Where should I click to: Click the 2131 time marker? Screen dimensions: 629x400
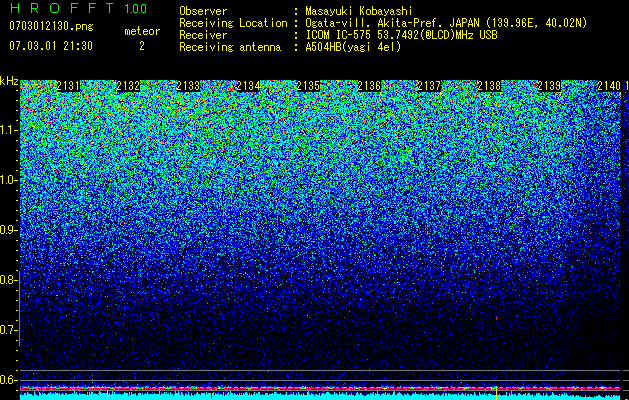pos(68,86)
